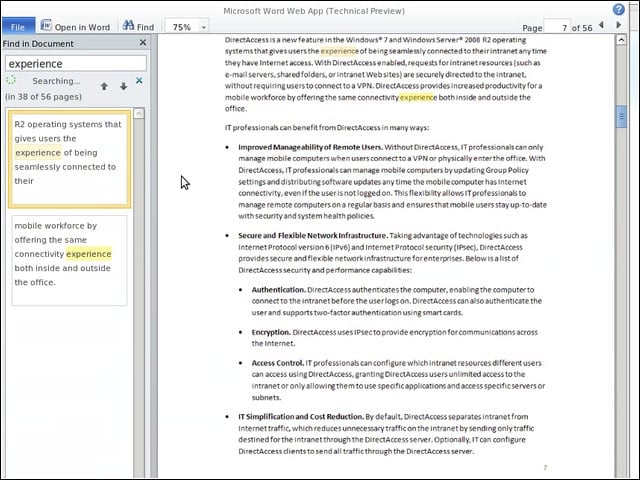Click the 'Authentication.' bullet heading
Image resolution: width=640 pixels, height=480 pixels.
click(x=278, y=290)
